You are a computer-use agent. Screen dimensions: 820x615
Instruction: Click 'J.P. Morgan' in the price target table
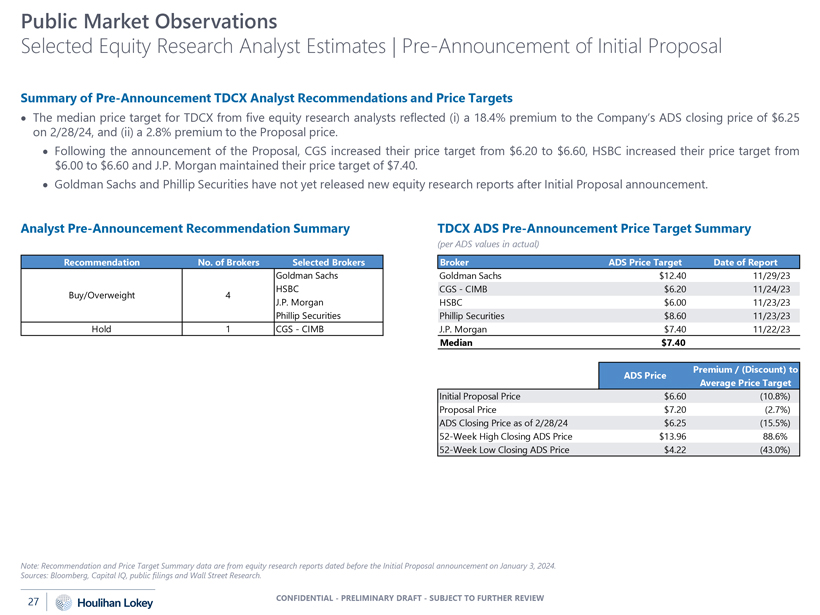(x=463, y=329)
